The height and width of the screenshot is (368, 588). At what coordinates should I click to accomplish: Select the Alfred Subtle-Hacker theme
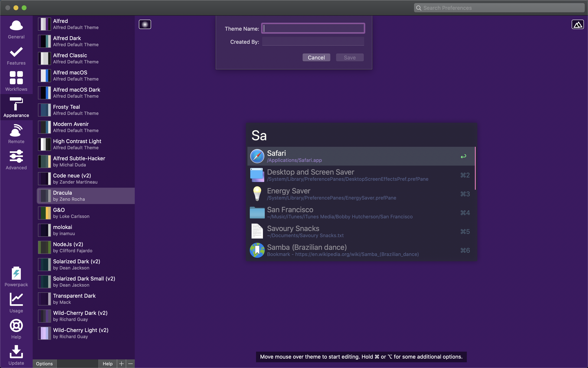(86, 162)
